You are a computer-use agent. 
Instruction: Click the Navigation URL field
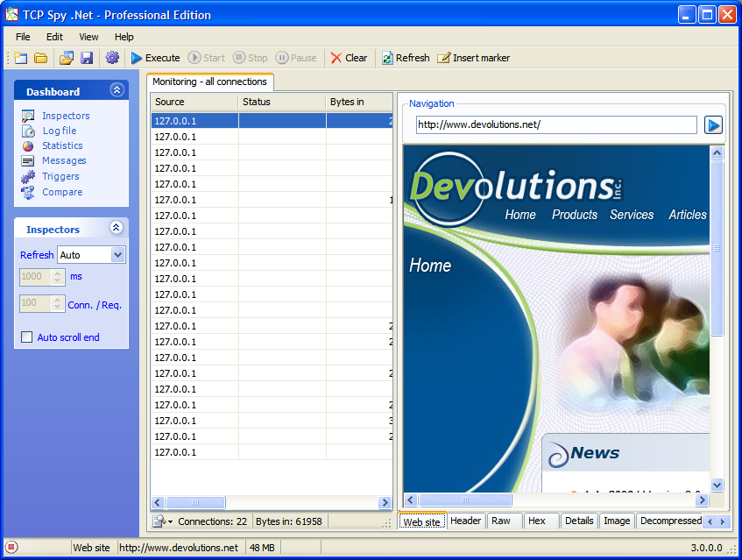point(556,125)
